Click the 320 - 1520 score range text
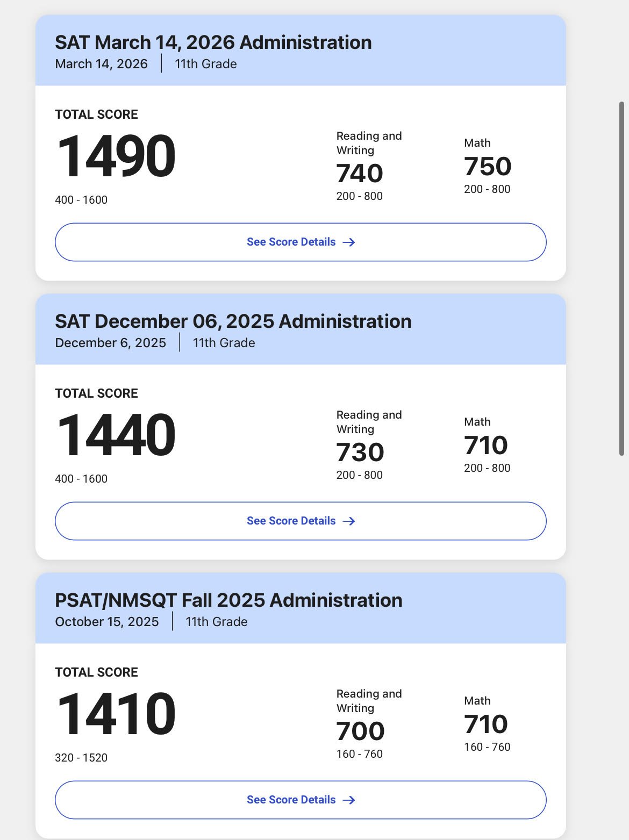The image size is (629, 840). pyautogui.click(x=81, y=758)
